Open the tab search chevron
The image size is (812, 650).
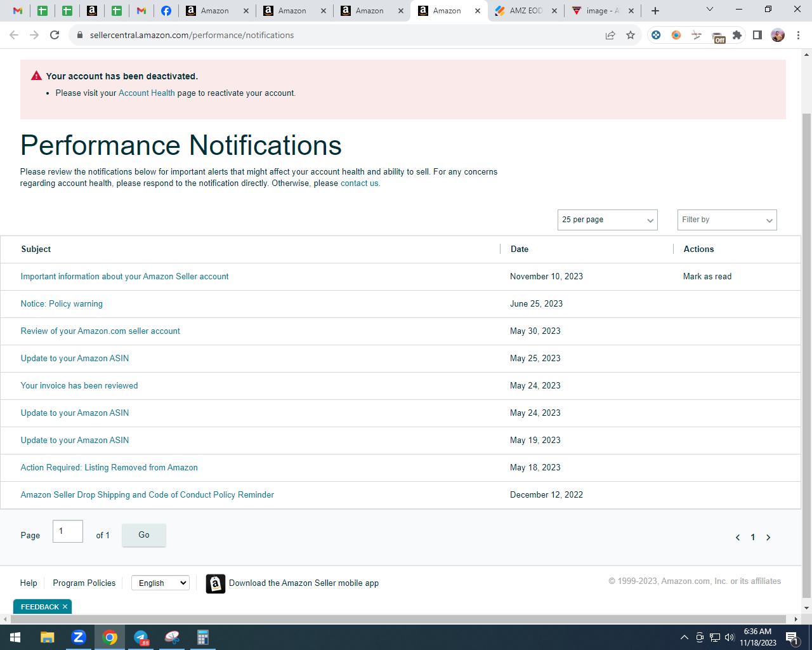click(710, 10)
